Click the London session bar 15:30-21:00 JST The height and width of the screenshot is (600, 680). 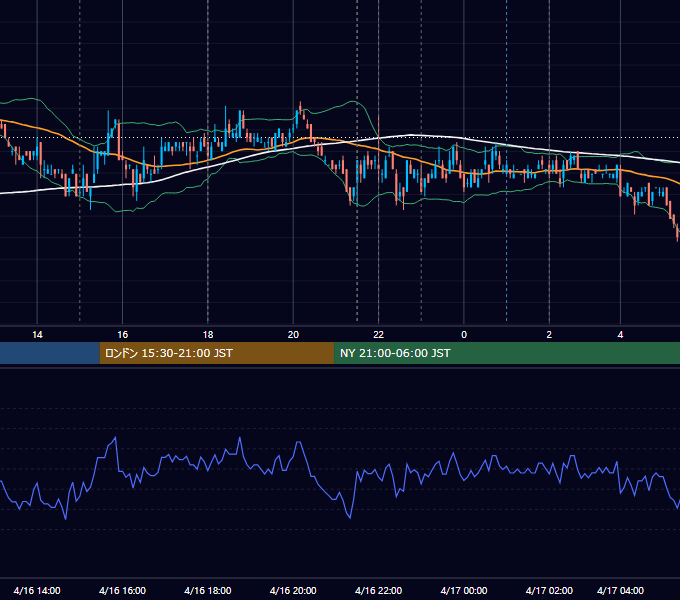click(x=217, y=353)
